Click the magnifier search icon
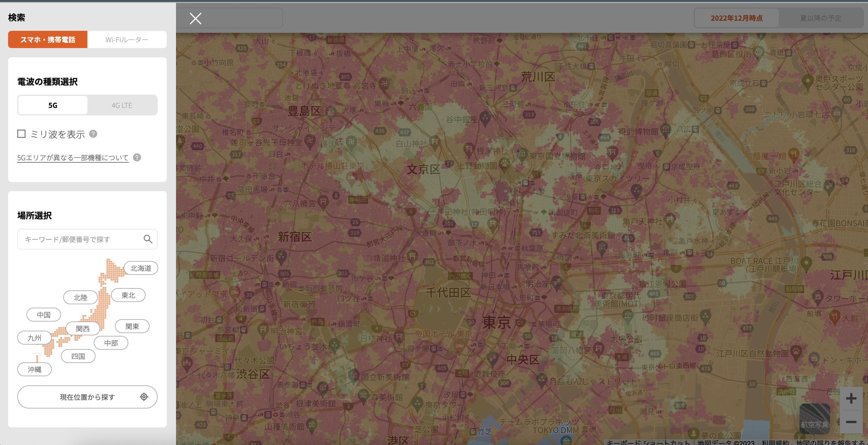Image resolution: width=868 pixels, height=445 pixels. tap(148, 239)
